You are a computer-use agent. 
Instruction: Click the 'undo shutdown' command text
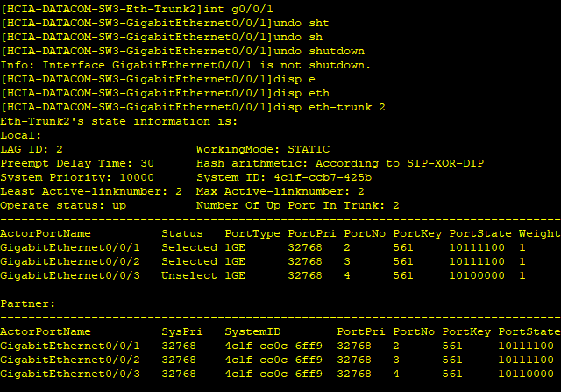coord(319,51)
